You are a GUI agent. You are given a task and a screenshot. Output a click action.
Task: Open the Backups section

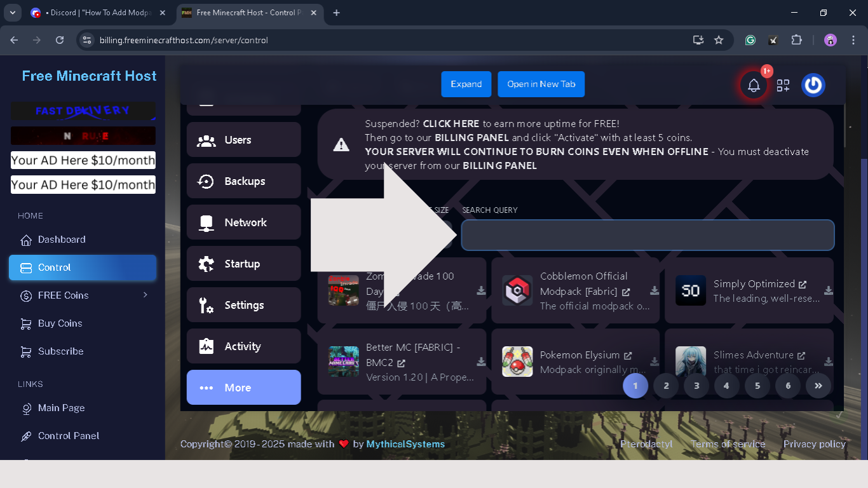click(243, 181)
